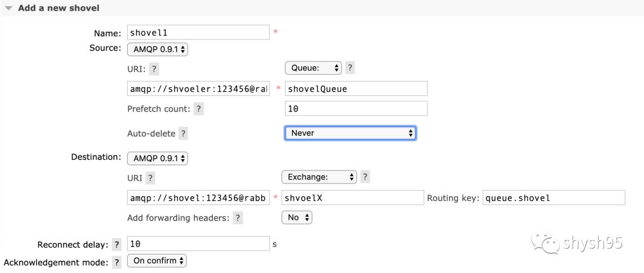Click the shvoelX exchange name field
This screenshot has width=644, height=273.
[x=352, y=198]
